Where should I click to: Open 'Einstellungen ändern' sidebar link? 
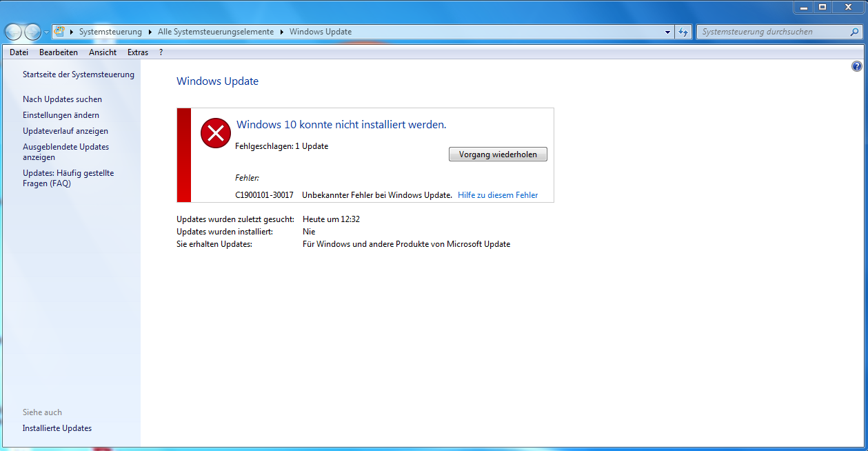61,115
